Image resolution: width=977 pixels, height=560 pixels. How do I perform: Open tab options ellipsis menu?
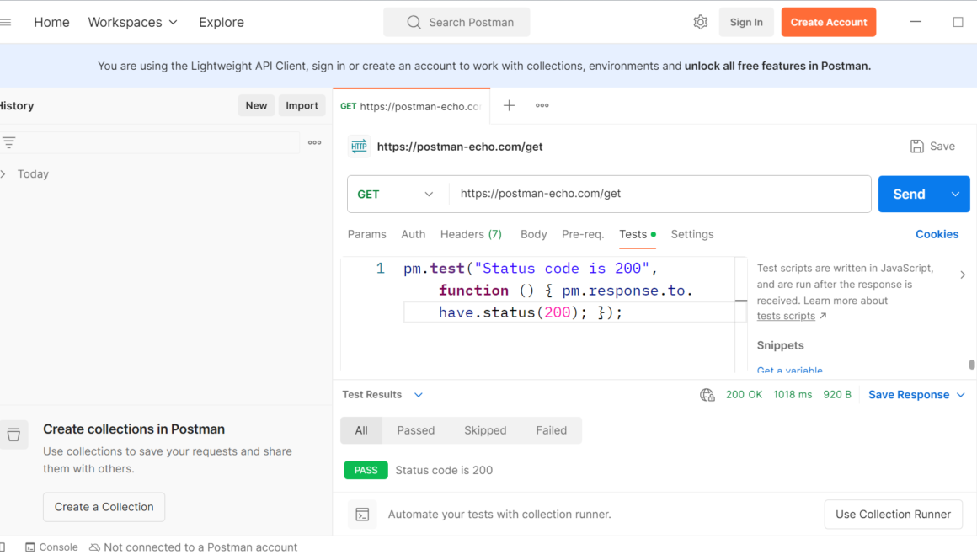(x=542, y=105)
